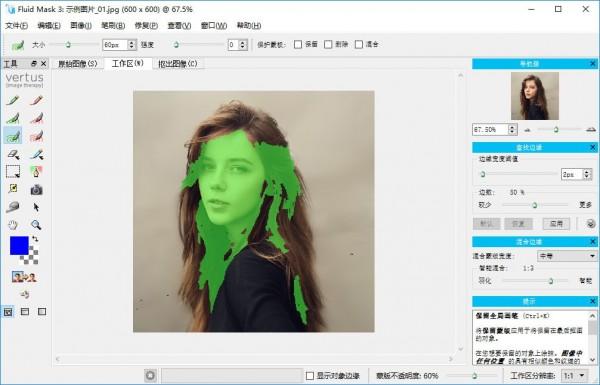Click the round gear icon beside 应用 button
This screenshot has width=600, height=385.
(x=591, y=224)
